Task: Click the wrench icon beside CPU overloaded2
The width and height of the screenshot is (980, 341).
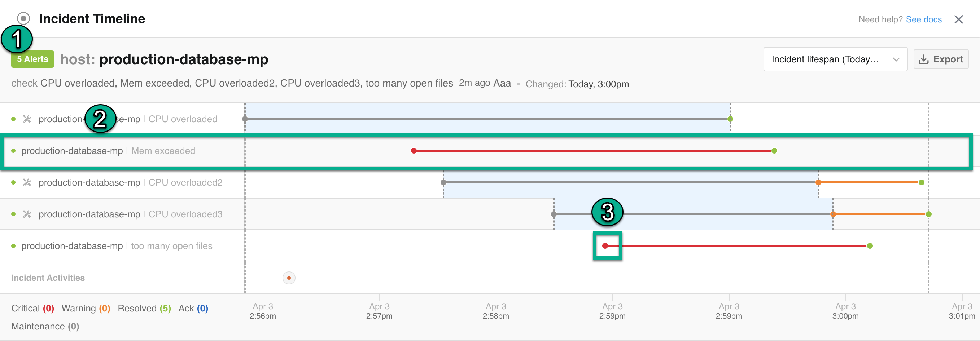Action: (x=27, y=182)
